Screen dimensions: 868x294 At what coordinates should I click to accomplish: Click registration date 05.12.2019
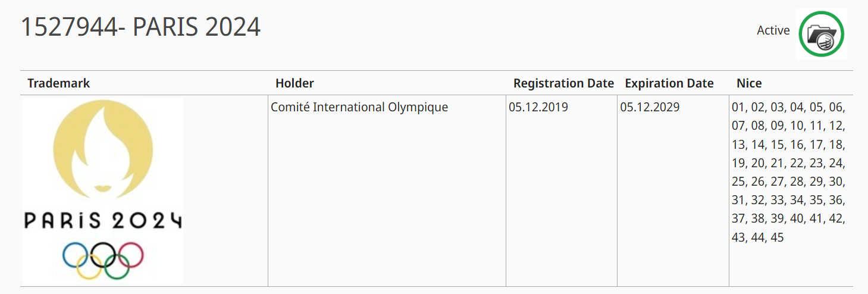point(538,108)
